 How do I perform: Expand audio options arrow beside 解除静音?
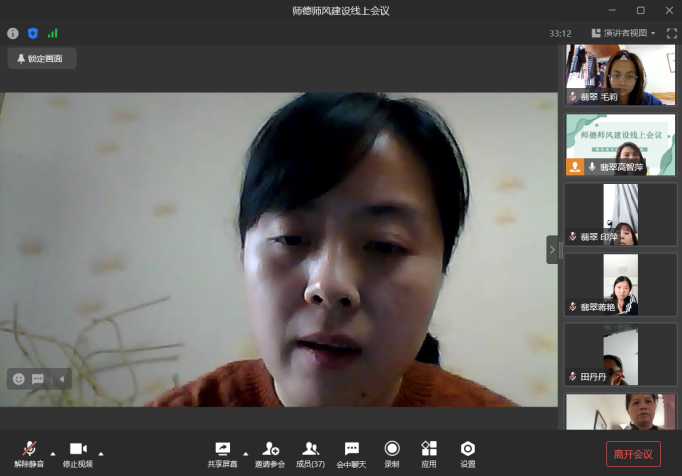[53, 454]
